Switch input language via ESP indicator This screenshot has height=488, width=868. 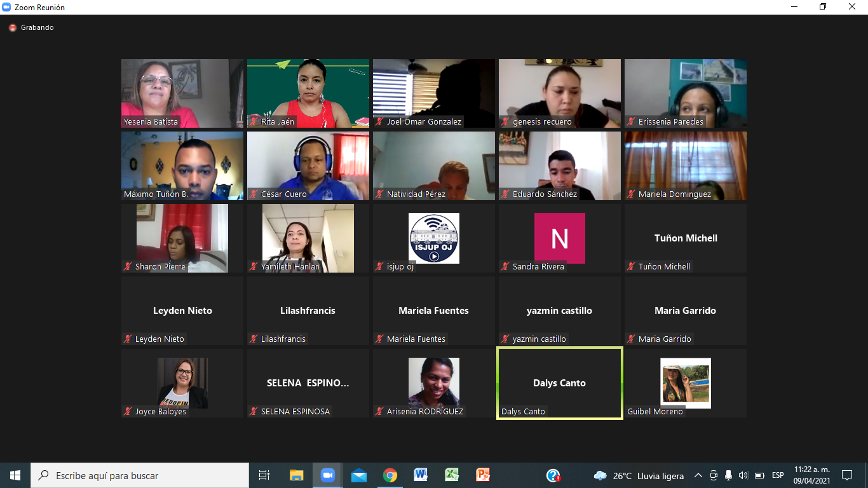pyautogui.click(x=778, y=475)
